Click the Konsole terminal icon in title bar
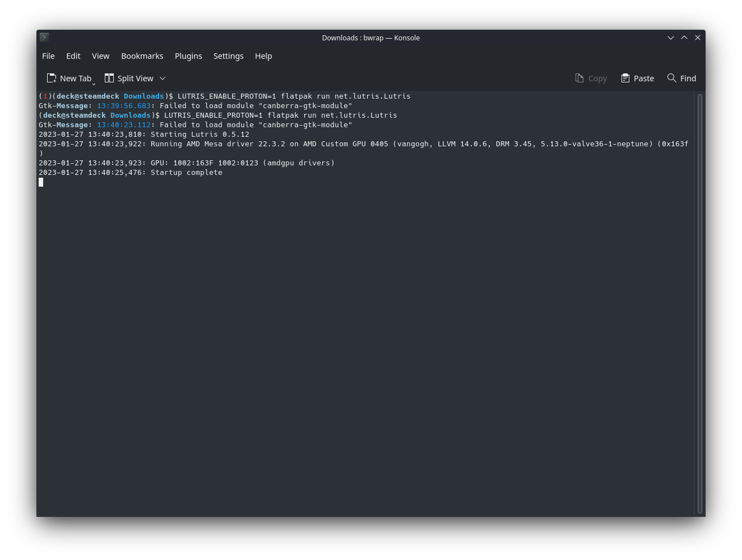 (x=44, y=38)
